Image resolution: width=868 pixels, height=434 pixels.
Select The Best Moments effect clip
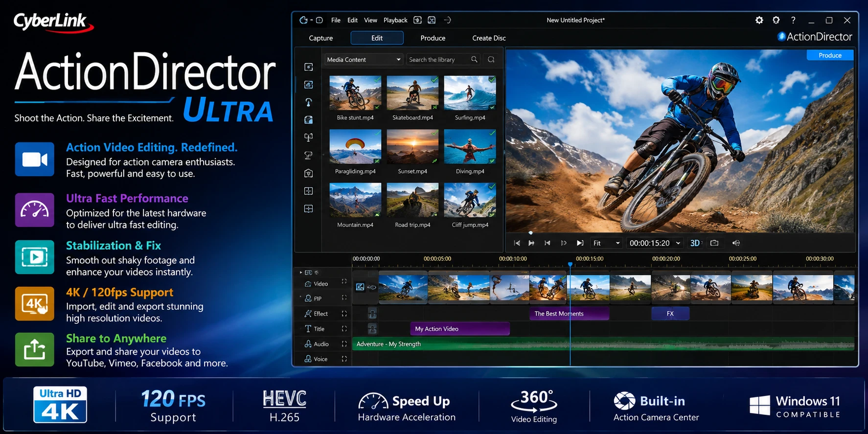click(569, 314)
